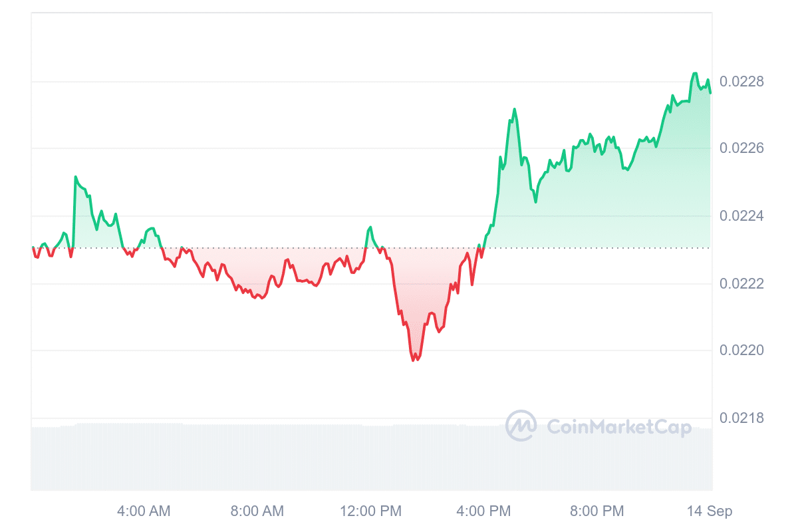
Task: Click the highest green peak near 14 Sep
Action: pos(695,74)
